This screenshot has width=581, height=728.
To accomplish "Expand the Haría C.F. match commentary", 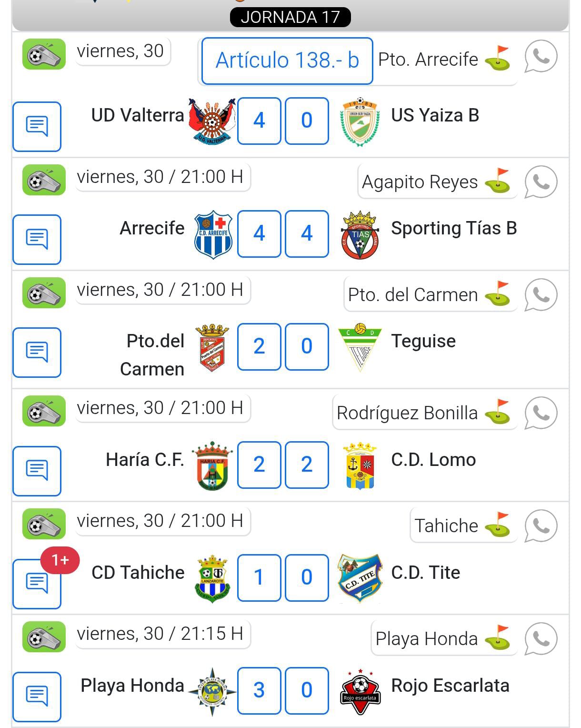I will 37,472.
